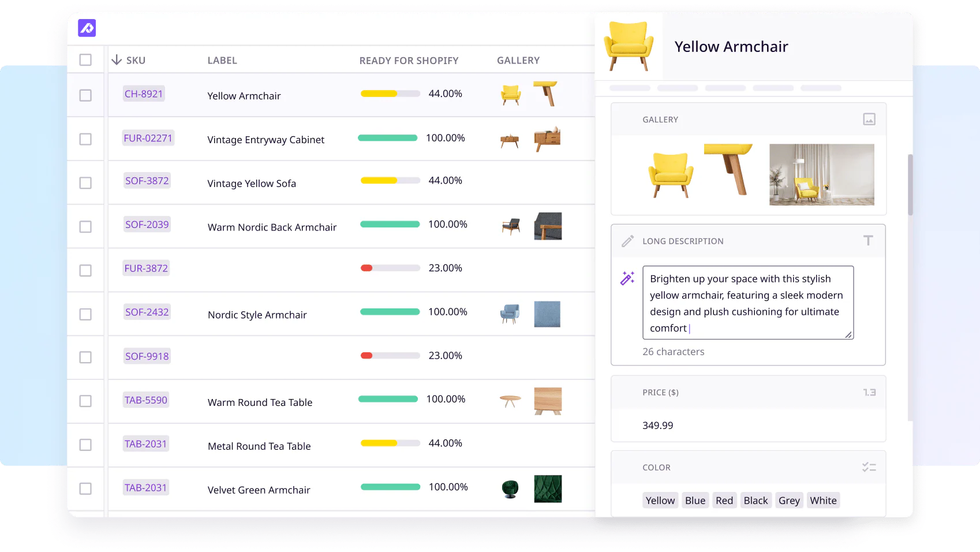Image resolution: width=980 pixels, height=552 pixels.
Task: Open SKU link TAB-5590
Action: point(146,400)
